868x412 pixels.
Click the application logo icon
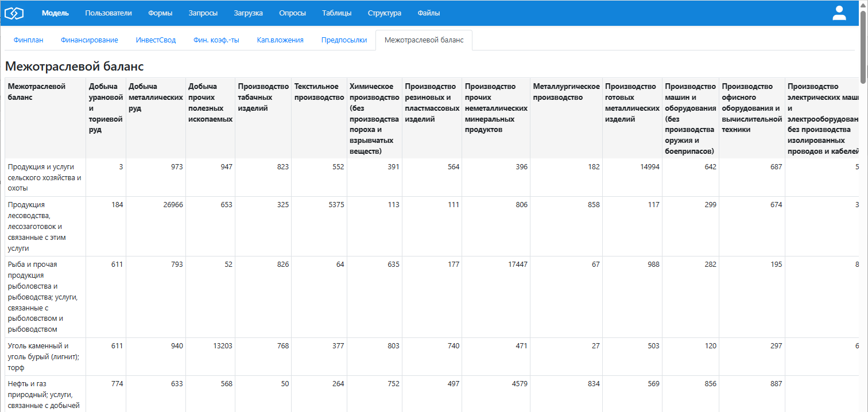[x=14, y=13]
